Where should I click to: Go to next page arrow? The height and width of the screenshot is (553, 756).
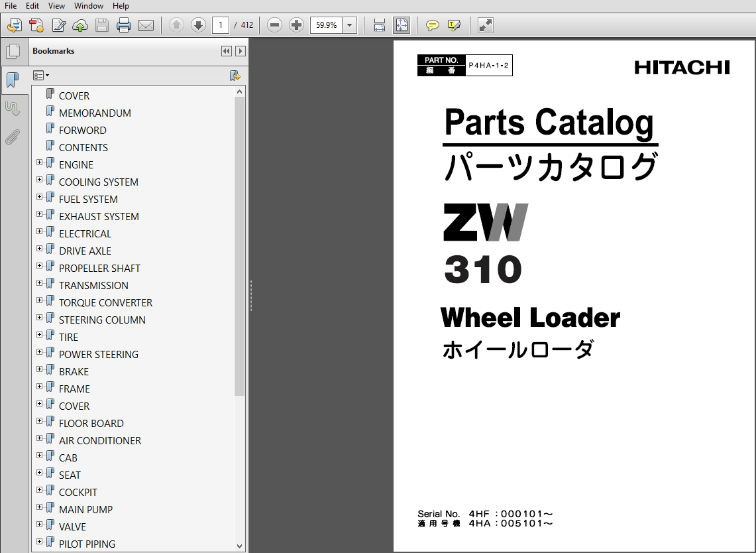(198, 25)
